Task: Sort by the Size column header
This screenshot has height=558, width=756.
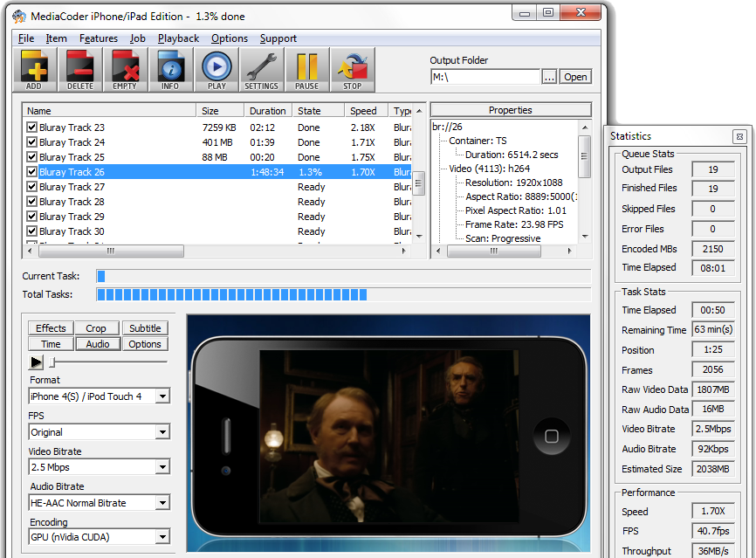Action: coord(220,111)
